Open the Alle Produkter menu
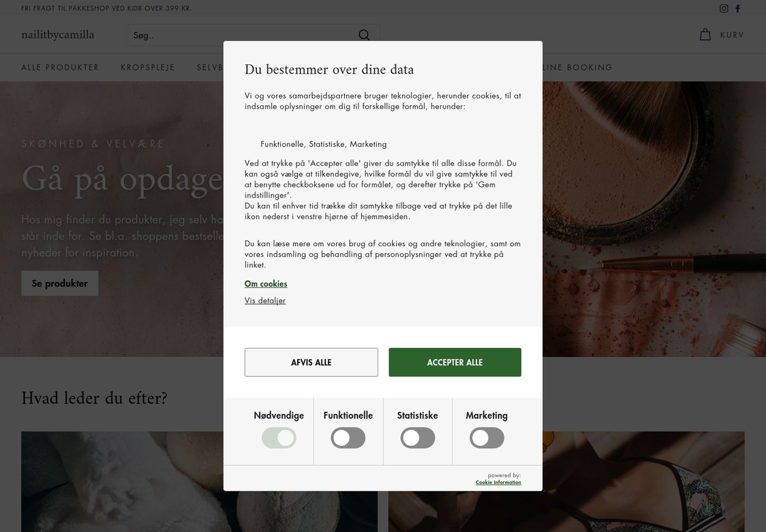This screenshot has width=766, height=532. click(x=60, y=67)
